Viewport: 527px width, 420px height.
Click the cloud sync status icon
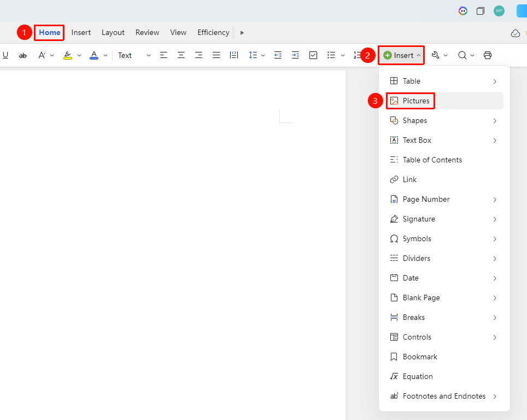point(515,33)
